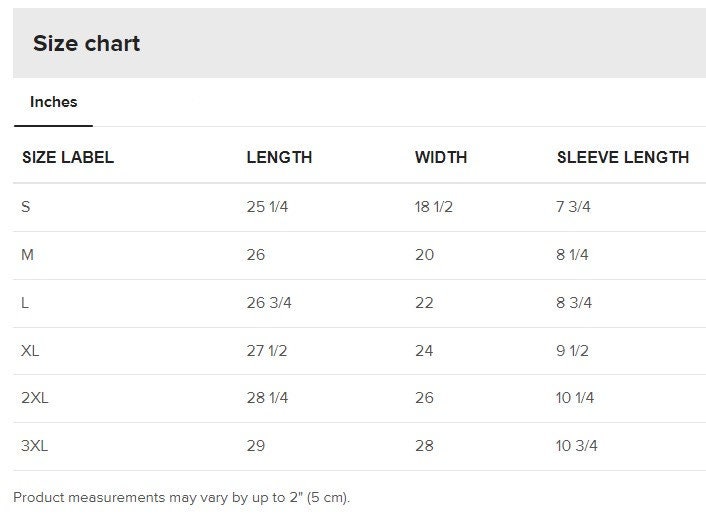
Task: Select the 2XL size row label
Action: pyautogui.click(x=35, y=398)
